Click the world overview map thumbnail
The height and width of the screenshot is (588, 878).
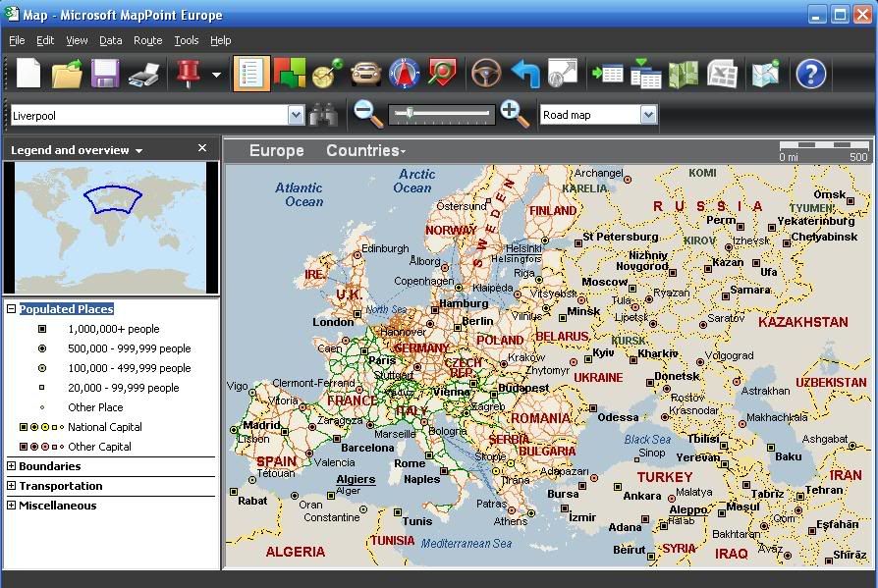[x=111, y=227]
